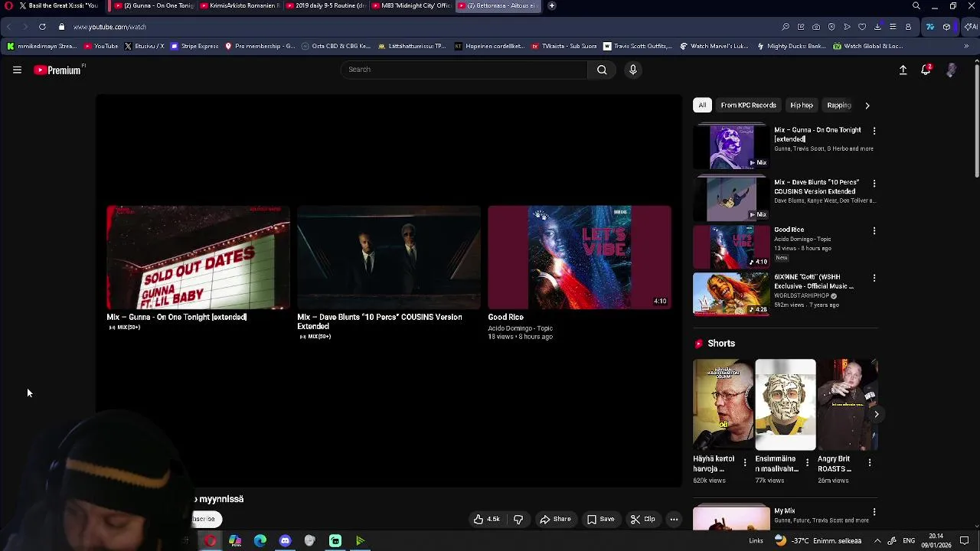
Task: Open options for Ensimmäinen maalivaht short
Action: 807,463
